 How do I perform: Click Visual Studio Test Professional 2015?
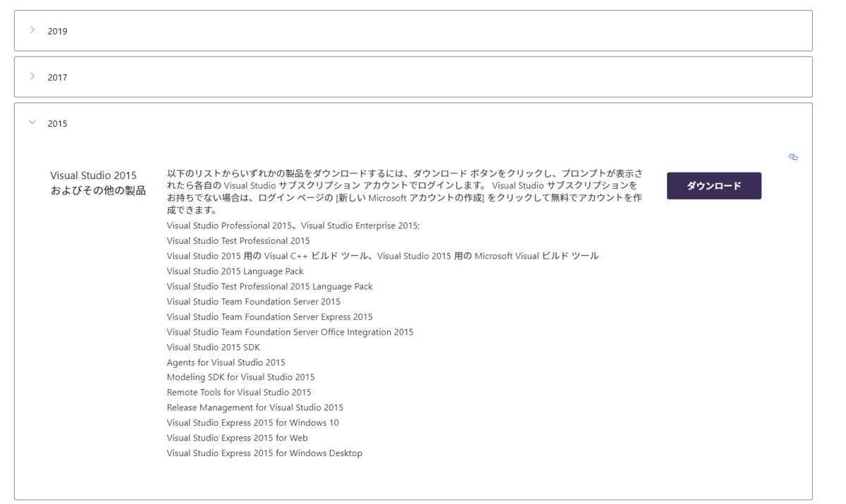pyautogui.click(x=238, y=240)
